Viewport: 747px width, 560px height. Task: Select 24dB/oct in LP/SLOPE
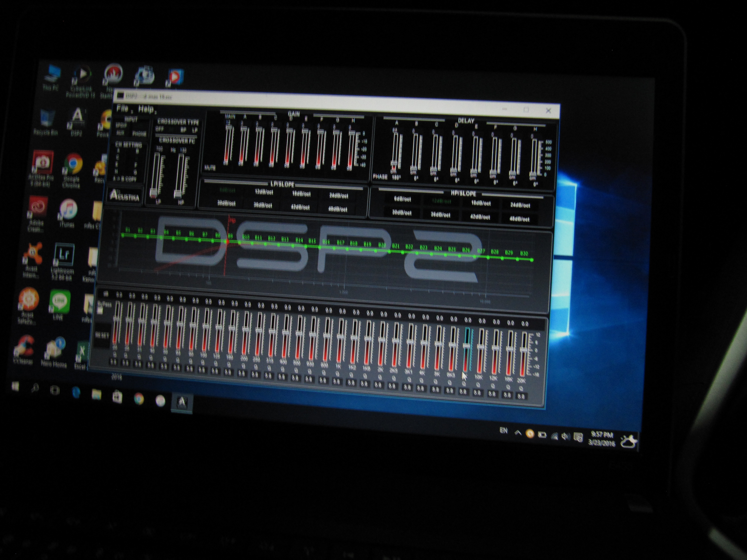pyautogui.click(x=339, y=196)
